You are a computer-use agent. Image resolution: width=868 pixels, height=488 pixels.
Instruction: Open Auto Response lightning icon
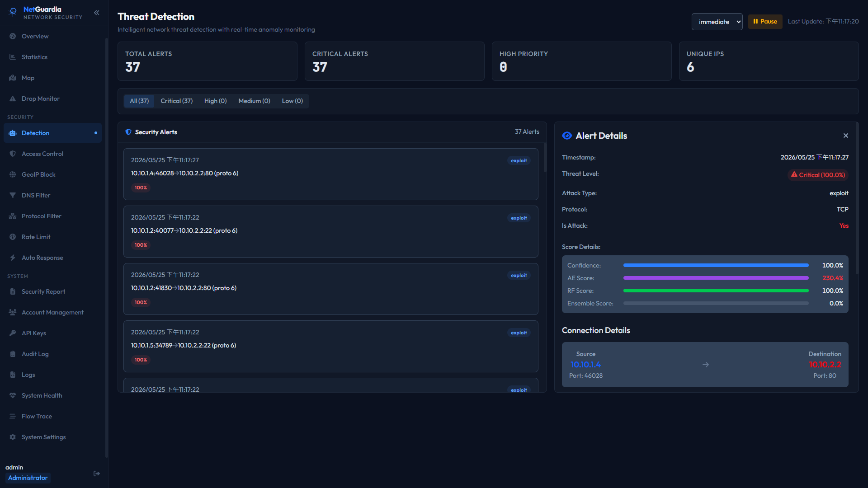[13, 258]
